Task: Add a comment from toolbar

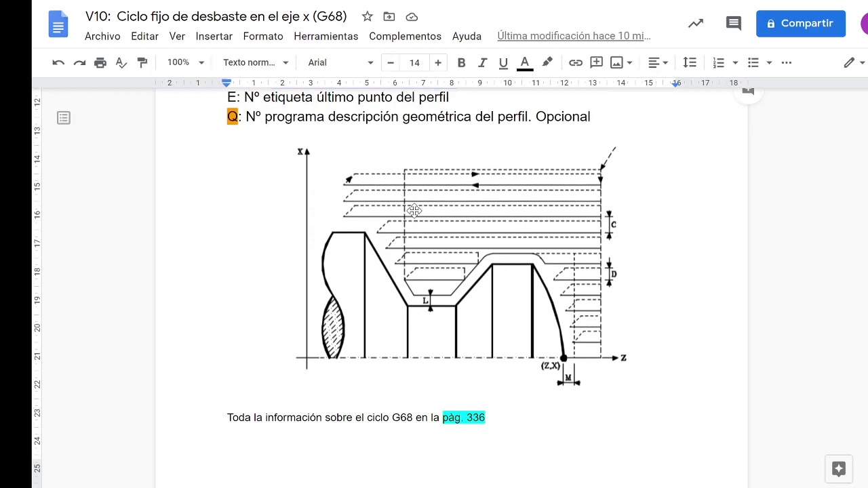Action: coord(597,62)
